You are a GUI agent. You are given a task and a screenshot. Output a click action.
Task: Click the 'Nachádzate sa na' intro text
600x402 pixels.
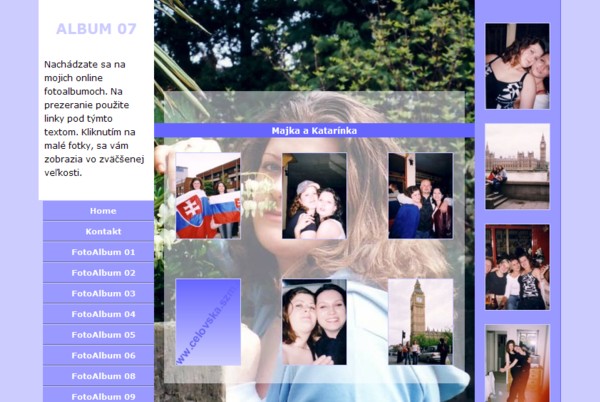94,118
